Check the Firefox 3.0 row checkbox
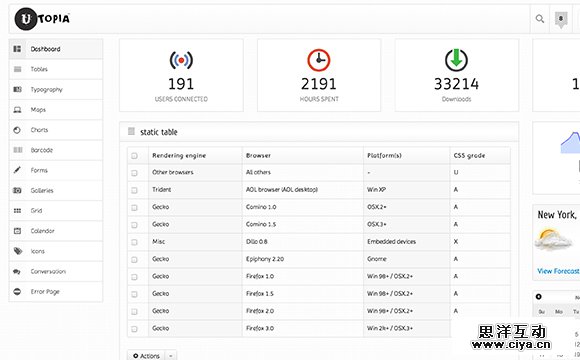The height and width of the screenshot is (360, 580). click(134, 329)
